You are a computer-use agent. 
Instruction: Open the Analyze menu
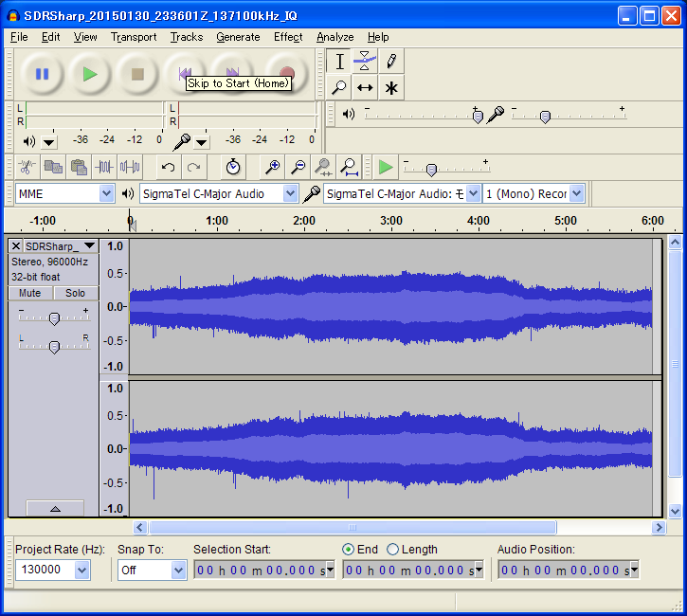335,37
